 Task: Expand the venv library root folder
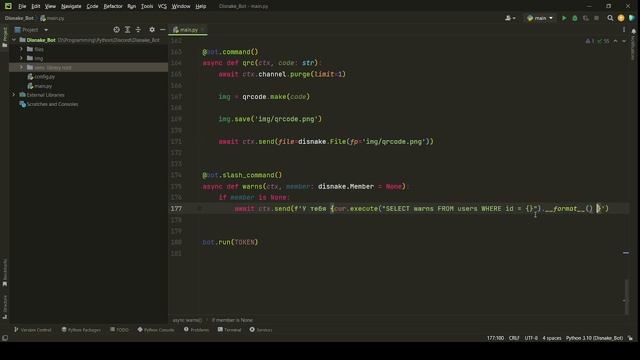(21, 67)
